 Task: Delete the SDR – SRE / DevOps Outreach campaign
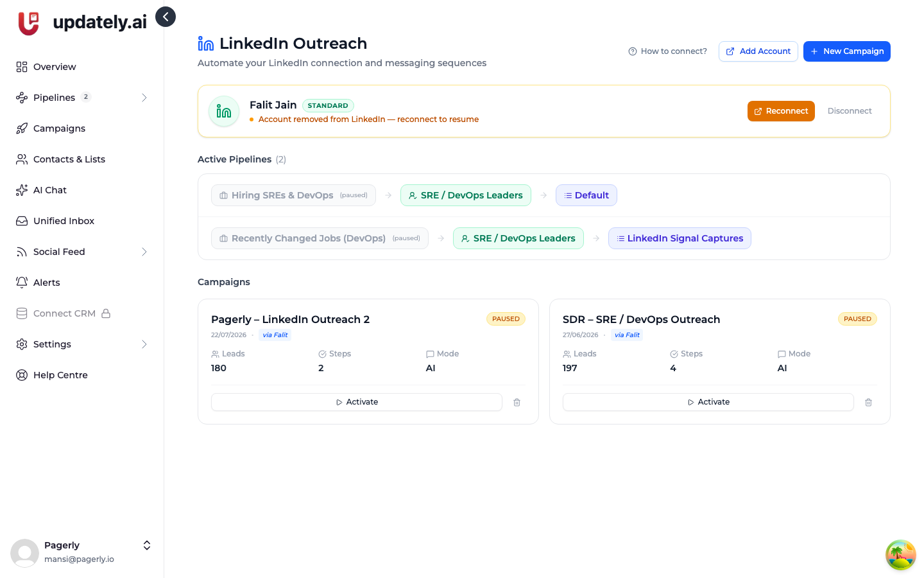tap(868, 402)
